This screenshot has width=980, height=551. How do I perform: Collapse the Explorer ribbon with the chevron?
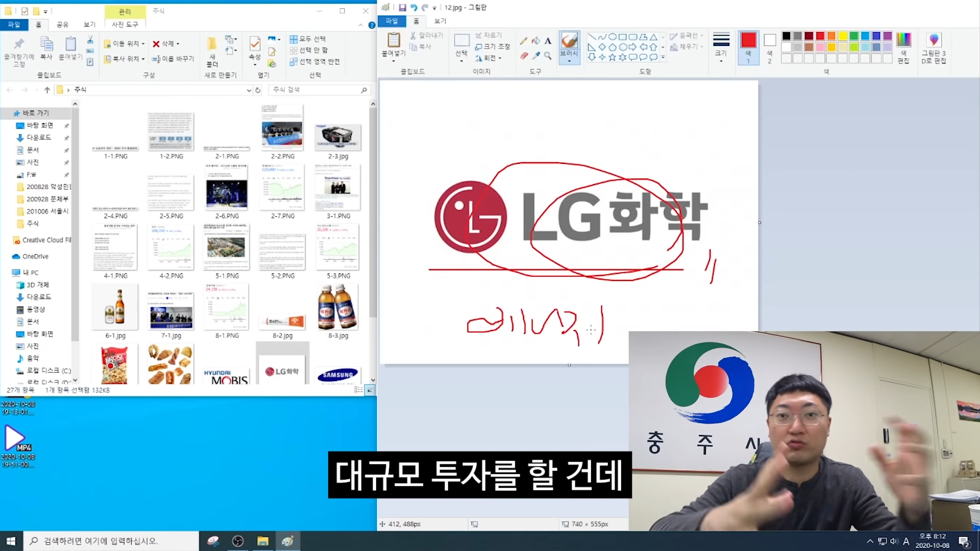tap(360, 25)
